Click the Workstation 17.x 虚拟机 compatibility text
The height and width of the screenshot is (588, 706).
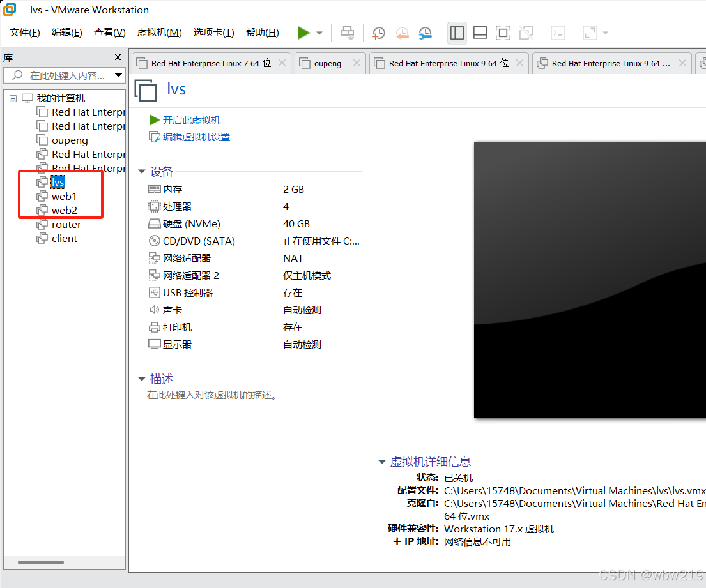coord(499,529)
